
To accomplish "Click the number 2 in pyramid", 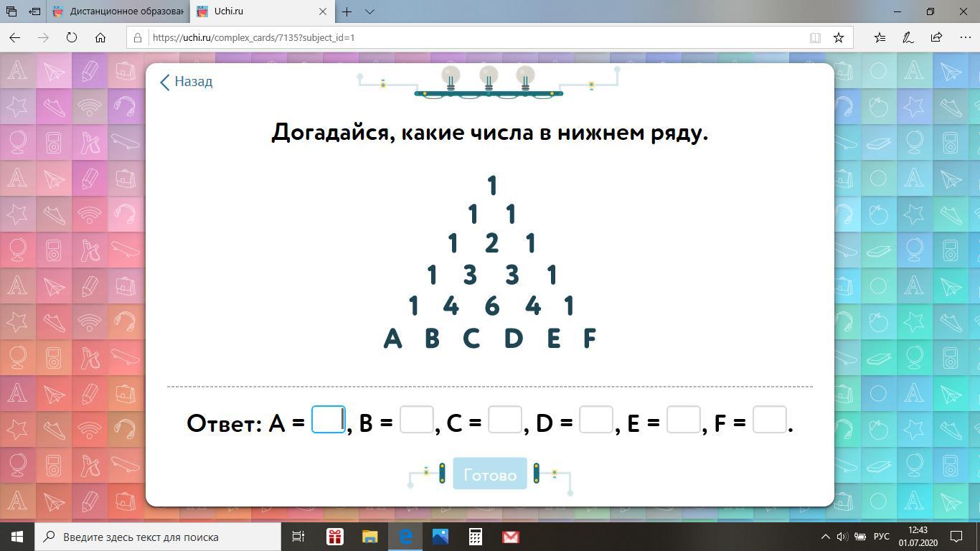I will point(491,244).
